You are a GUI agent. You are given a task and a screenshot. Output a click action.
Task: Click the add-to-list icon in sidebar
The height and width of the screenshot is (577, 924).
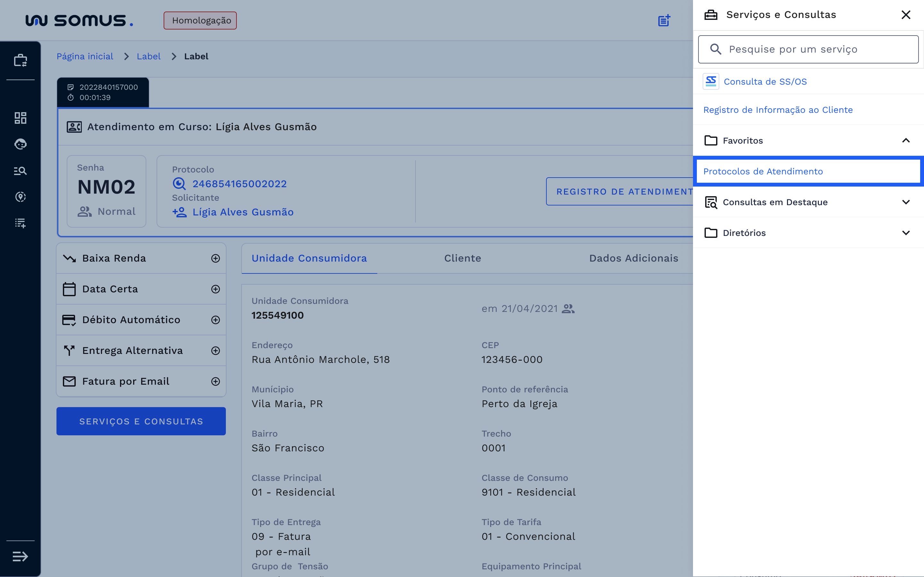click(x=20, y=223)
